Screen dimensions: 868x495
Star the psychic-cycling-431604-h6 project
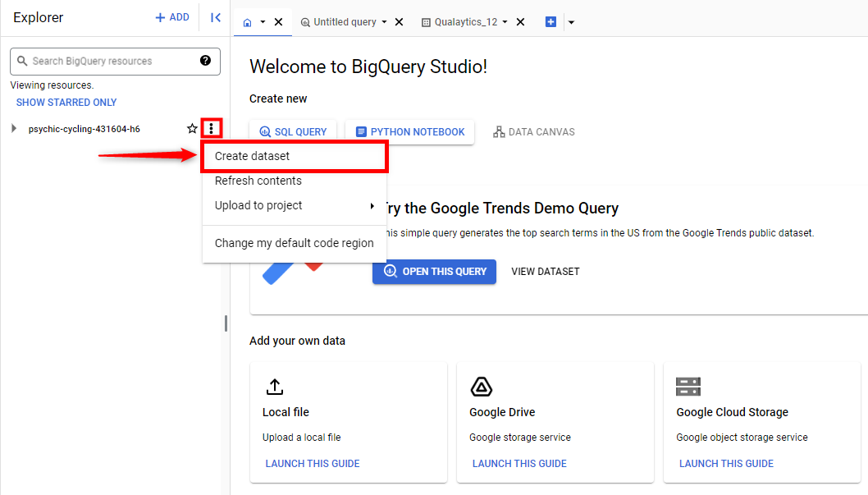192,129
